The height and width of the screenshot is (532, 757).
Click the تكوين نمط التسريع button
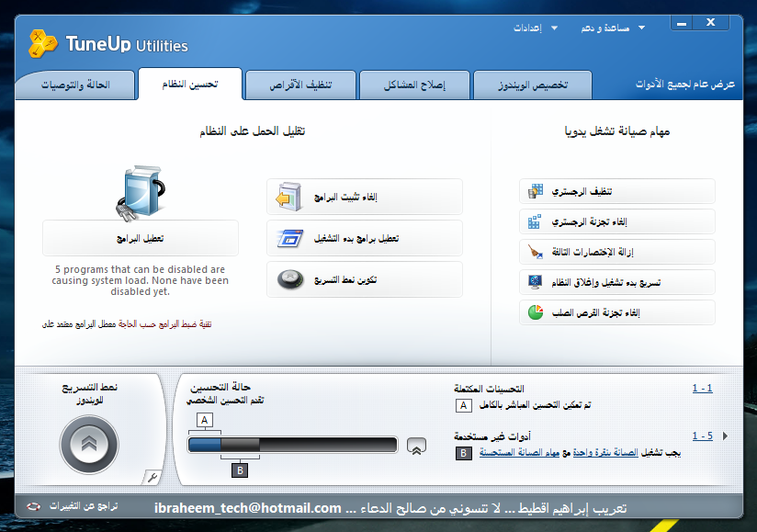pyautogui.click(x=365, y=279)
